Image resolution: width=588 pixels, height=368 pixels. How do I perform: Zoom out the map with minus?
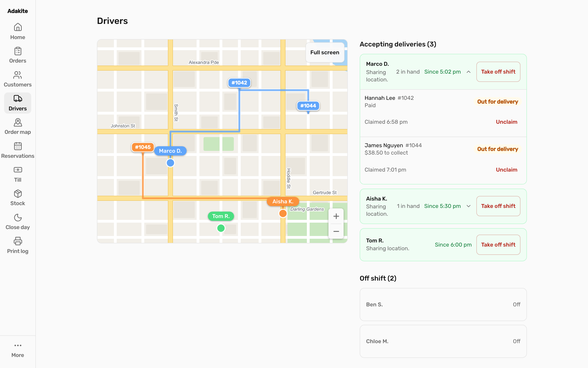pos(336,231)
